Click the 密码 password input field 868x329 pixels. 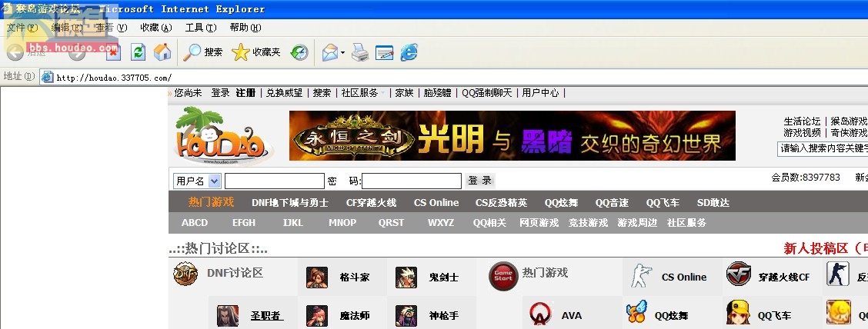point(412,181)
